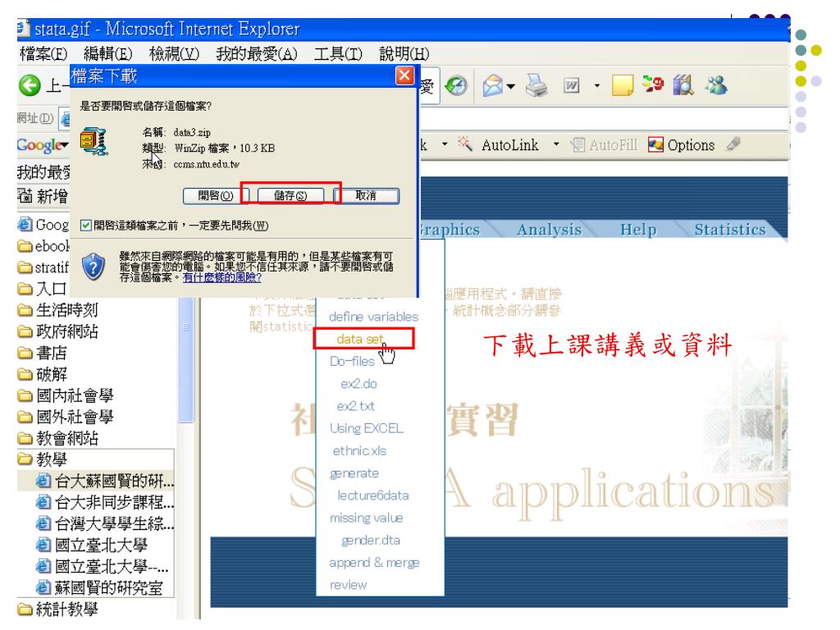Image resolution: width=840 pixels, height=630 pixels.
Task: Click the pencil icon at Google toolbar end
Action: 733,144
